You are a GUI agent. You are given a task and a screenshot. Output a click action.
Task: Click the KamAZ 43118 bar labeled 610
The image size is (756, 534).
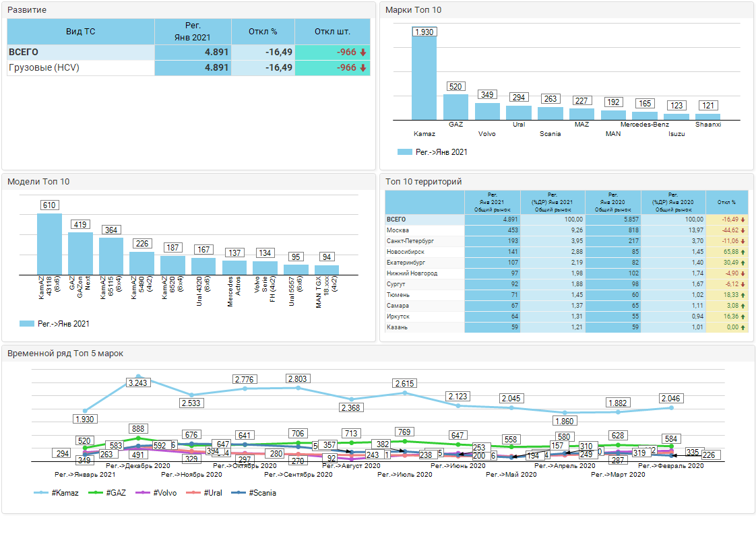tap(49, 244)
